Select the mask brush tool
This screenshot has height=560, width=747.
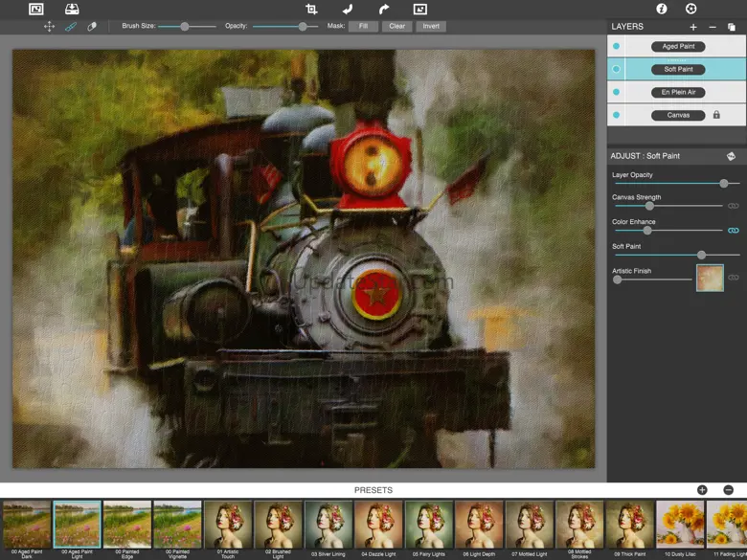(71, 27)
